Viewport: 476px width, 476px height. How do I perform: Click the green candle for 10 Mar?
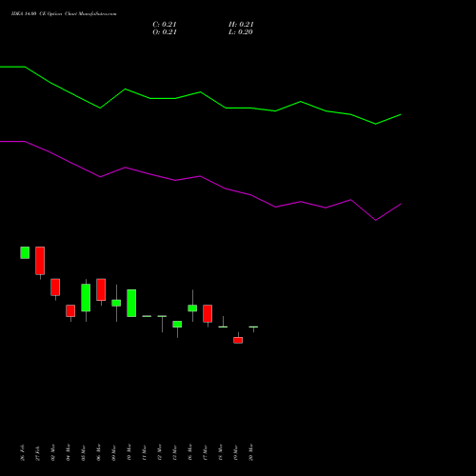[131, 303]
